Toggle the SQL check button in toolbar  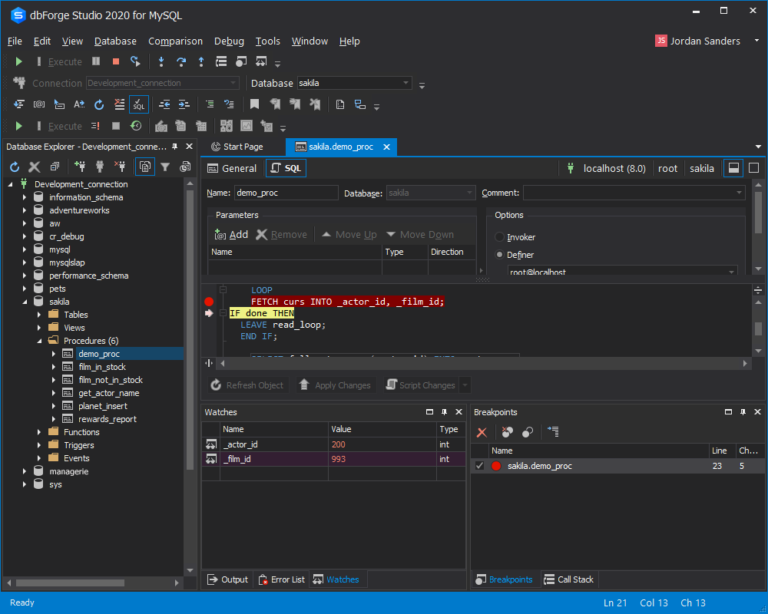(x=139, y=104)
